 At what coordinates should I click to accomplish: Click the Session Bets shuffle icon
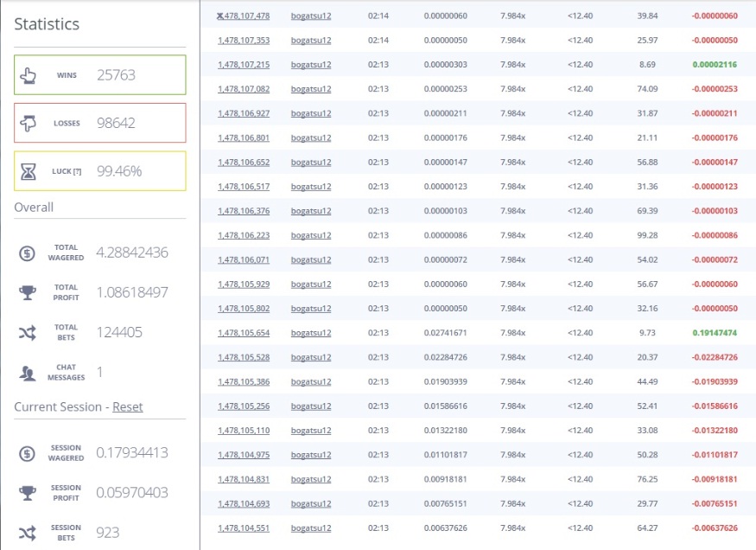click(28, 533)
